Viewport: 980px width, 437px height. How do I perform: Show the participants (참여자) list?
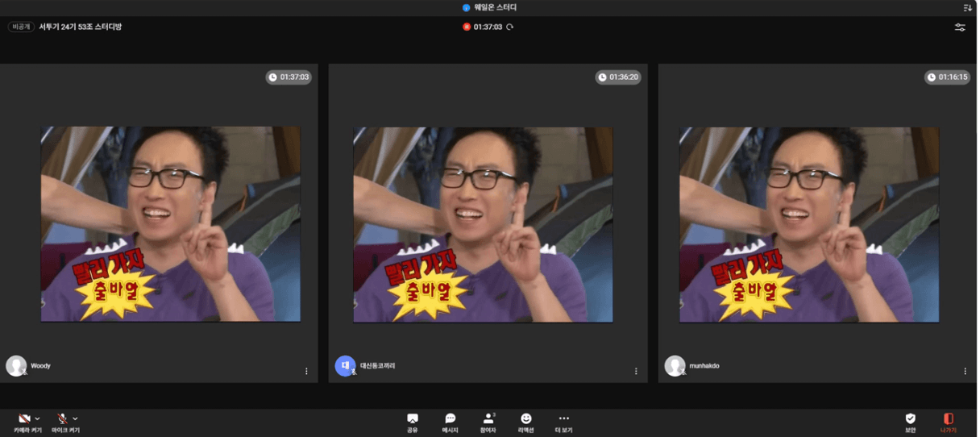488,419
